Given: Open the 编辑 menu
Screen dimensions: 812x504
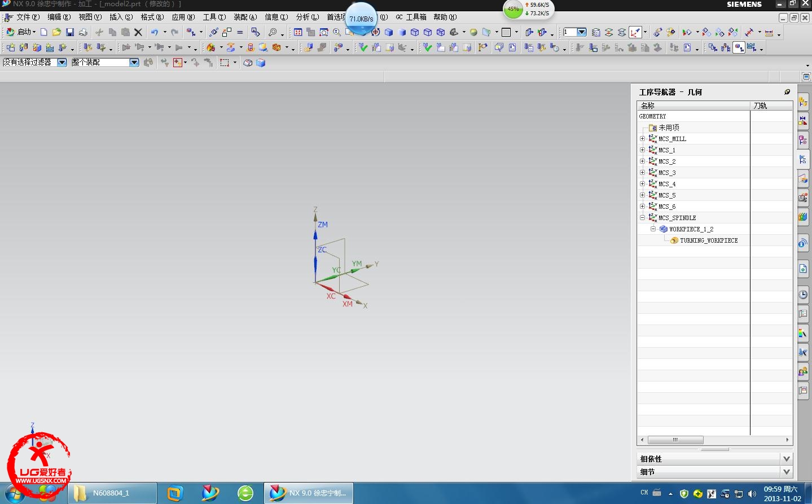Looking at the screenshot, I should [x=59, y=17].
